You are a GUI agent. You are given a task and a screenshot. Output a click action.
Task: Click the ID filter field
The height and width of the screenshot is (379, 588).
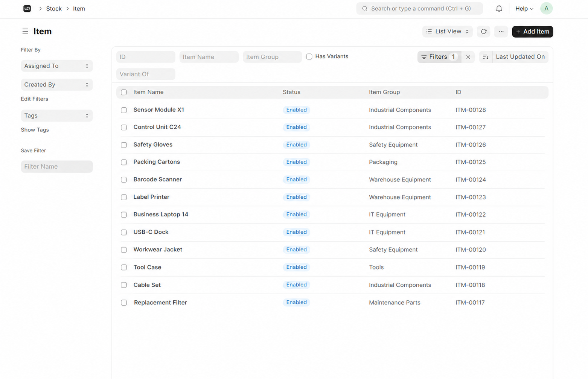[x=146, y=57]
